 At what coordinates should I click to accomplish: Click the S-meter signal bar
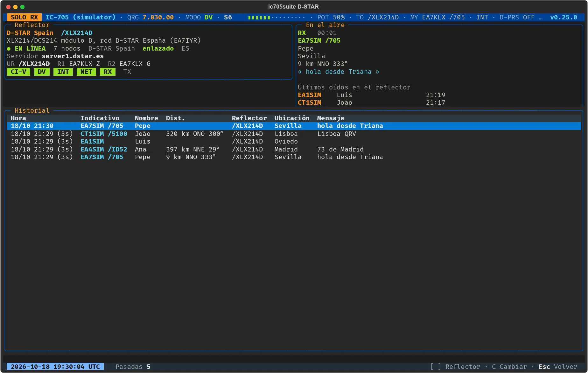[276, 17]
